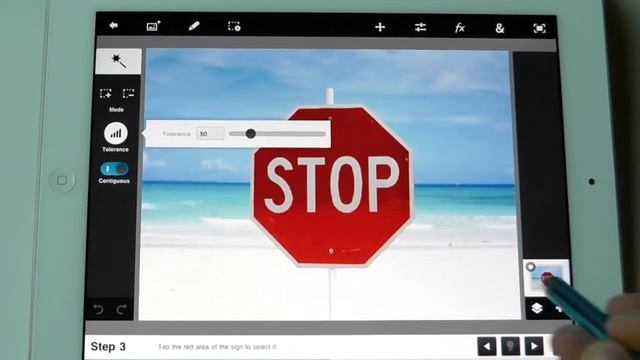Choose add-to-selection mode
The image size is (640, 360).
click(x=106, y=93)
